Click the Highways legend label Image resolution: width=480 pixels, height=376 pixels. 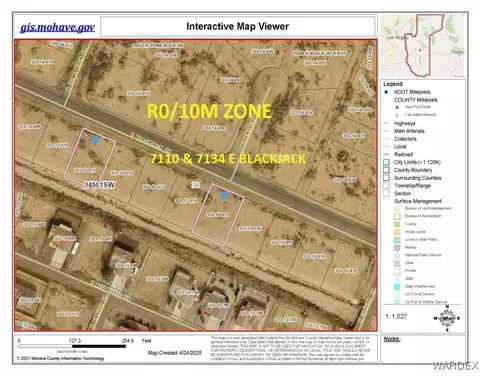[405, 123]
